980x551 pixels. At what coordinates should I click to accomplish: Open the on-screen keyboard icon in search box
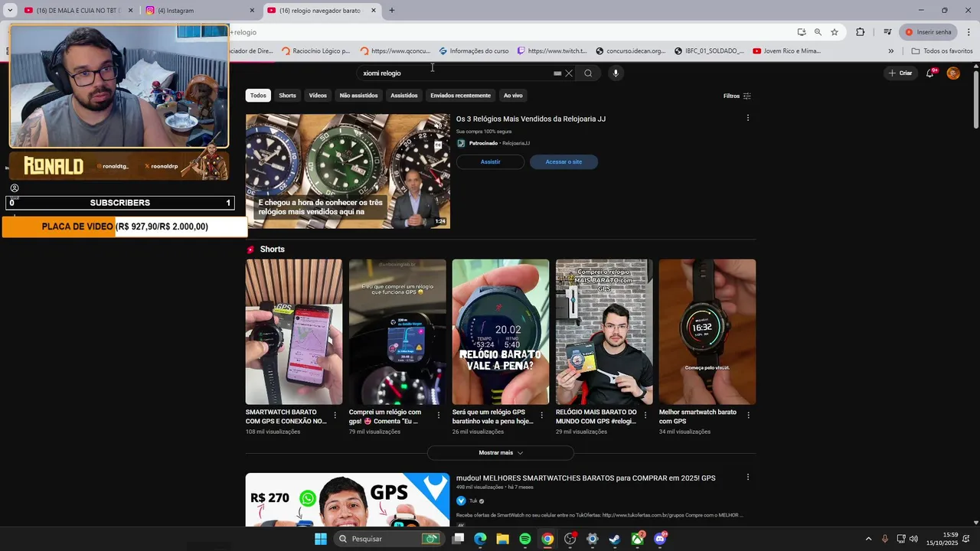[557, 73]
